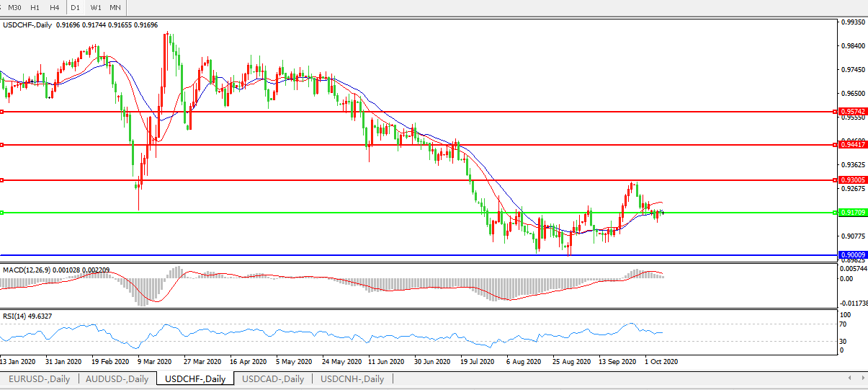
Task: Switch chart to the M30 timeframe
Action: tap(14, 7)
